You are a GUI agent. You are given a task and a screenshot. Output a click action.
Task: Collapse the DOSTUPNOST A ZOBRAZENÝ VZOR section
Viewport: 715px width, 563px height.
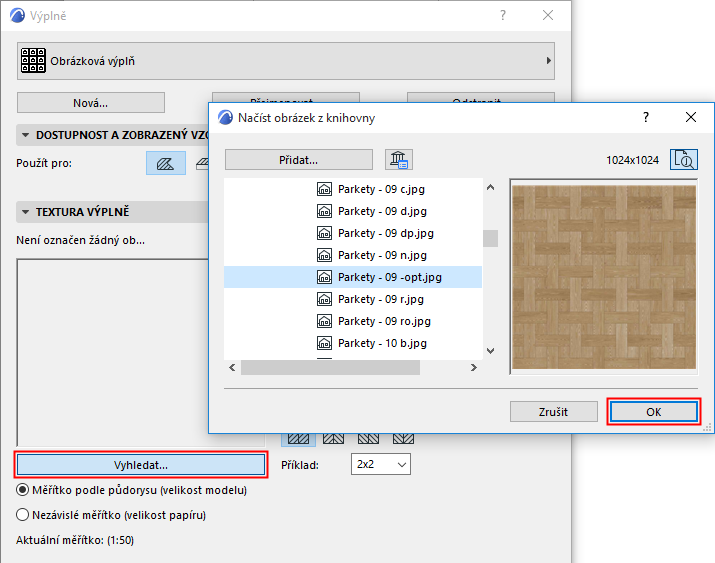tap(26, 135)
